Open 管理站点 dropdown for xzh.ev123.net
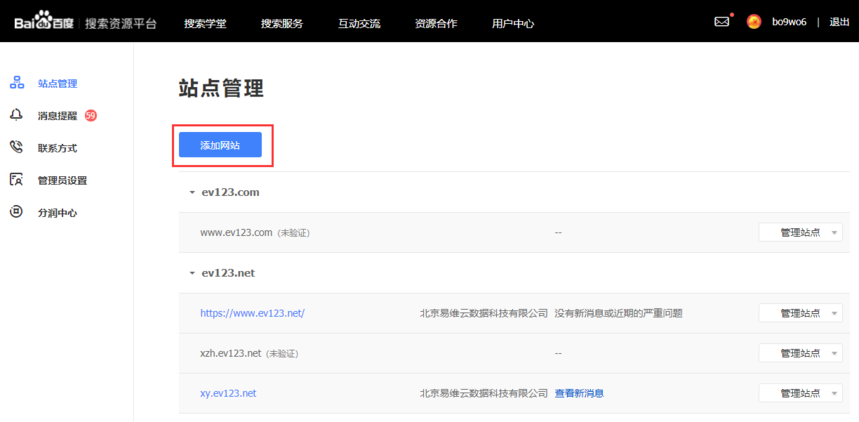Viewport: 859px width, 422px height. (x=800, y=353)
